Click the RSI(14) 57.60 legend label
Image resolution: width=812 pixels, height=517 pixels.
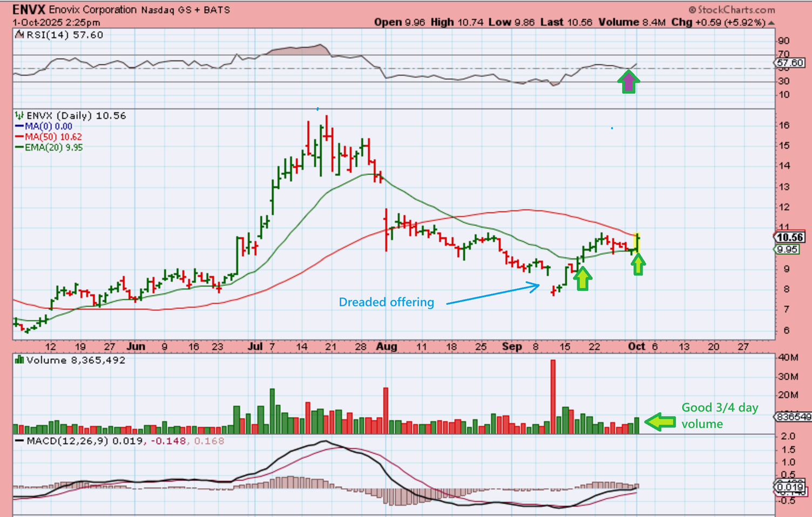click(x=65, y=35)
